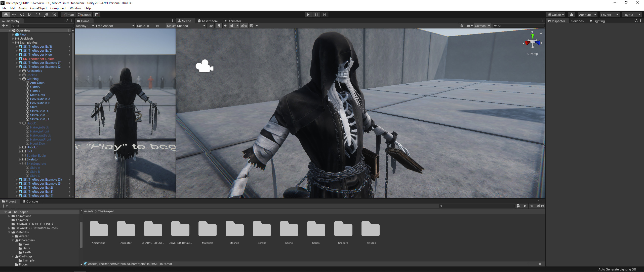Toggle Pivot/Center handle position

[x=68, y=15]
